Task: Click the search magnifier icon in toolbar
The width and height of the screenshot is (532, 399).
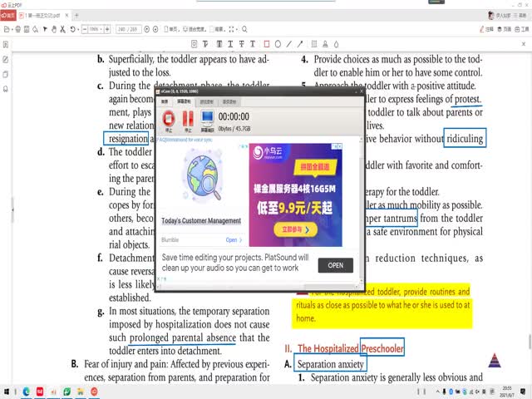Action: coord(244,29)
